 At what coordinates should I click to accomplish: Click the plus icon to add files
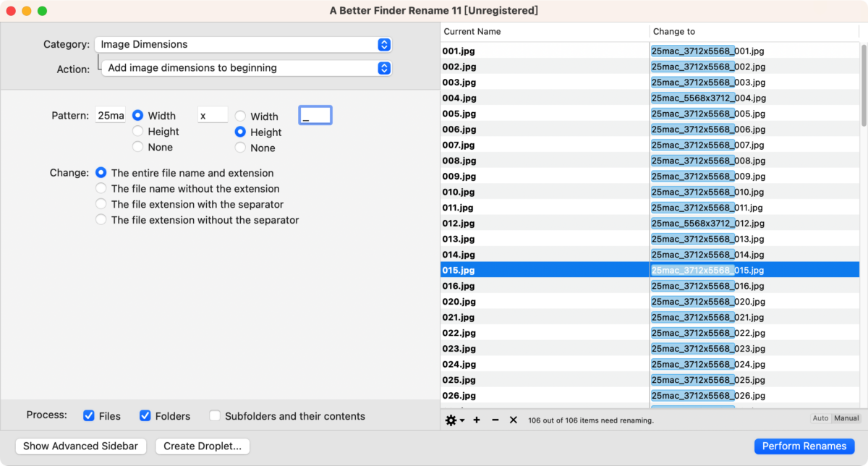tap(477, 420)
